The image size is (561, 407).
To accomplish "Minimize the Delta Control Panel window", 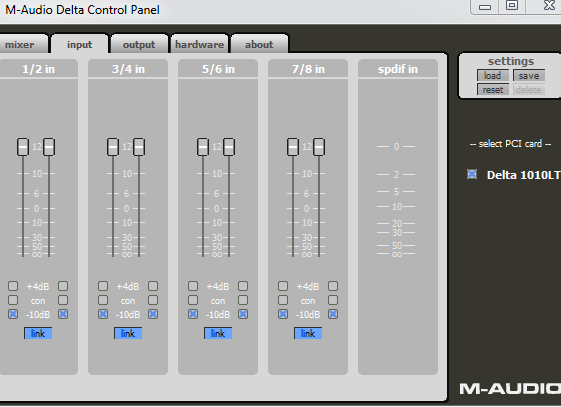I will click(485, 7).
